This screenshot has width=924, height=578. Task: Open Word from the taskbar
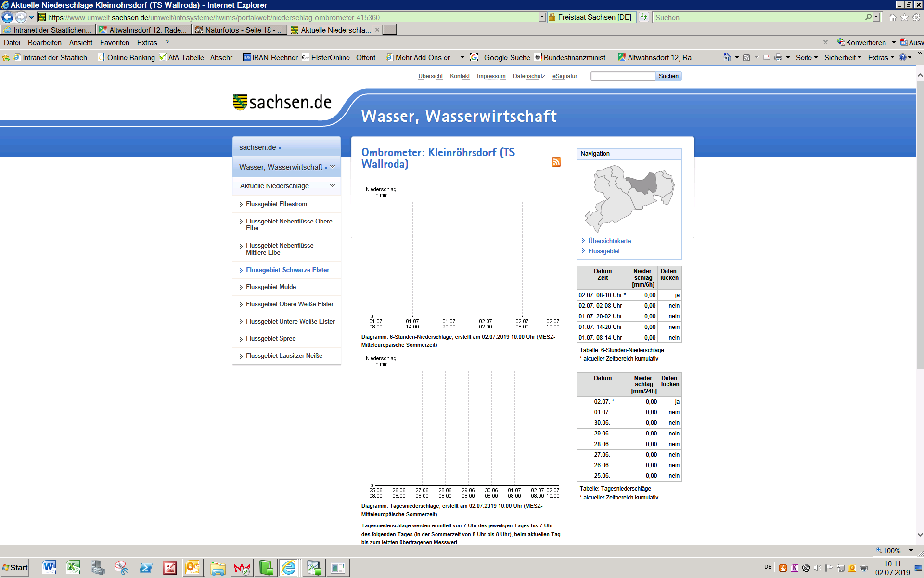tap(49, 568)
